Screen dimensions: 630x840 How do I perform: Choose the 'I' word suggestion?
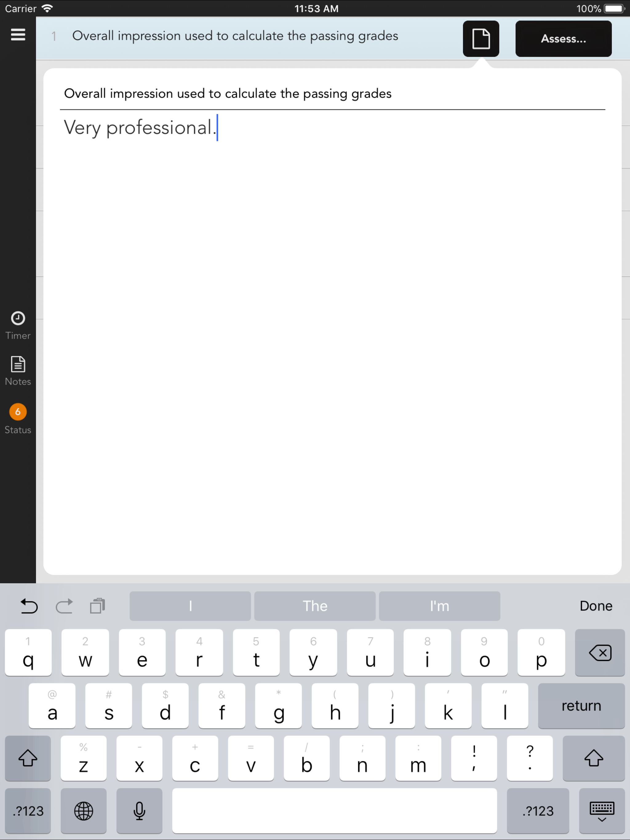click(x=190, y=606)
